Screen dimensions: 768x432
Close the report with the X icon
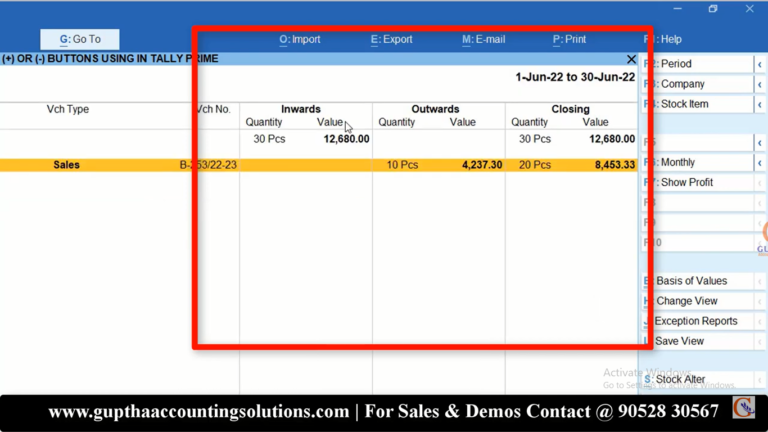click(x=631, y=59)
